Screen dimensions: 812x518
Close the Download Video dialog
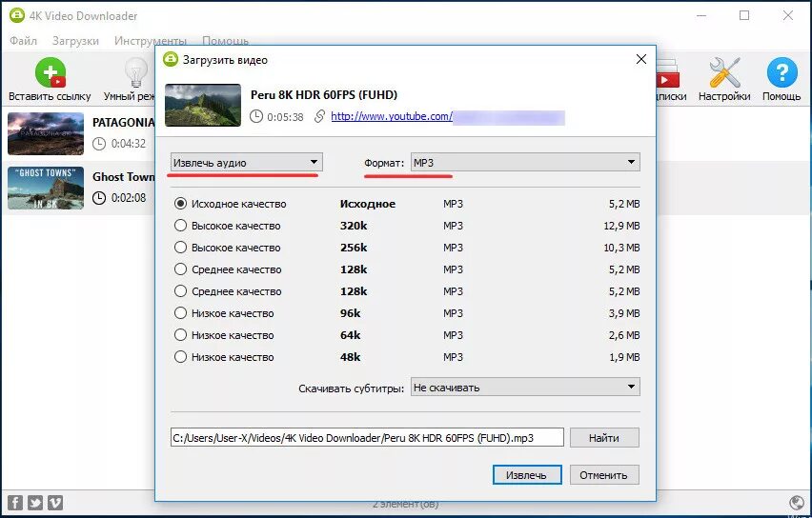click(x=641, y=59)
